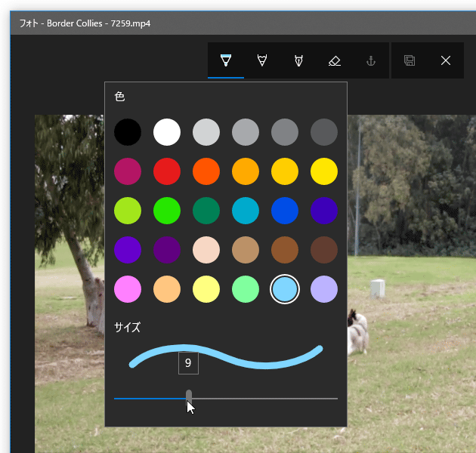Select the calligraphy pen tool

(298, 60)
